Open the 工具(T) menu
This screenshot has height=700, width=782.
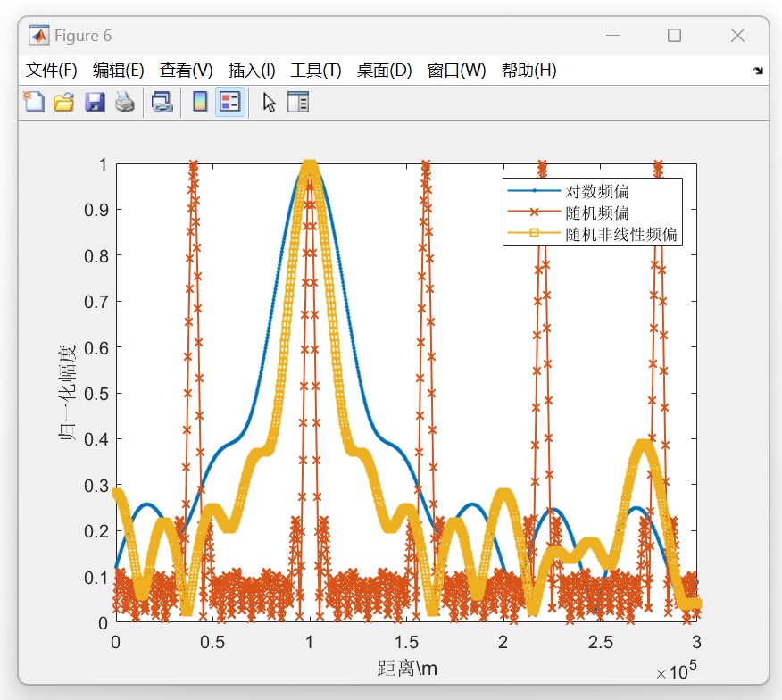pyautogui.click(x=316, y=71)
